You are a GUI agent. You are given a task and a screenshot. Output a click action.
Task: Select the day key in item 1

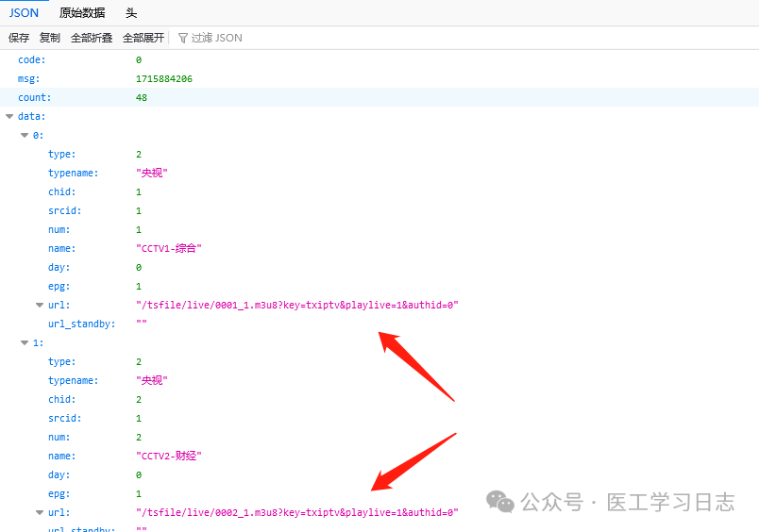[59, 474]
